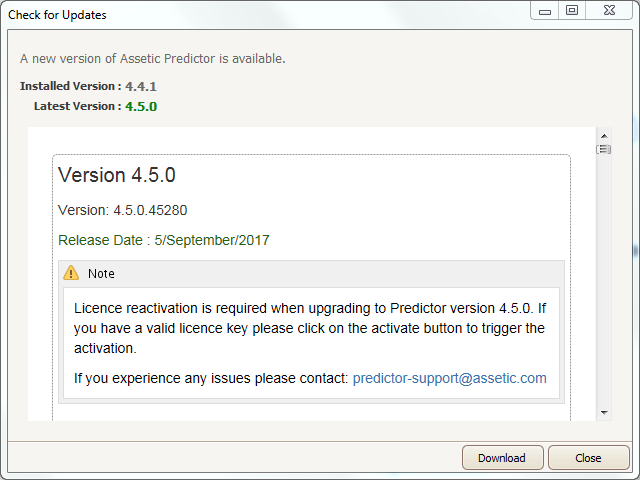Screen dimensions: 640x480
Task: Click the empty scrollbar track below the thumb
Action: tap(604, 280)
